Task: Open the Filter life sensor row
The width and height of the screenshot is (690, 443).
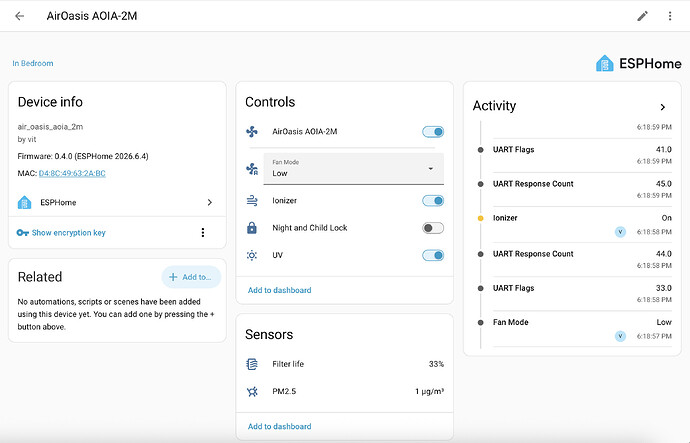Action: point(345,364)
